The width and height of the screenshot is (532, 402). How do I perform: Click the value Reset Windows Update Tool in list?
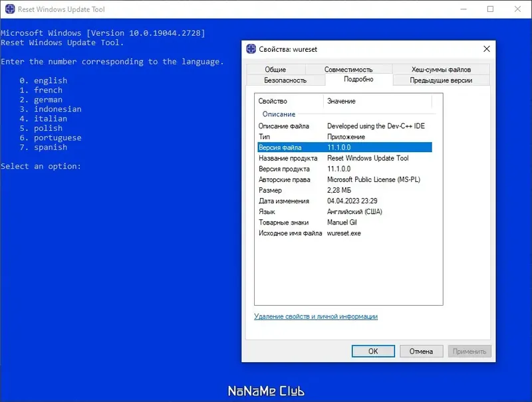tap(368, 158)
